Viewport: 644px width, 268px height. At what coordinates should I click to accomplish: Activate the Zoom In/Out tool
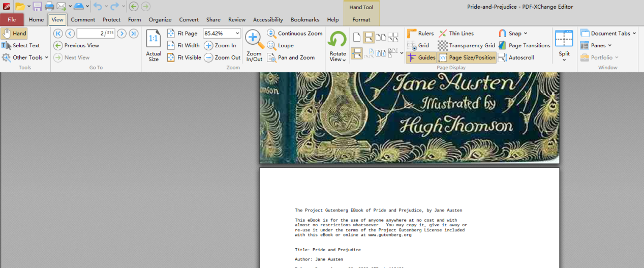(254, 45)
